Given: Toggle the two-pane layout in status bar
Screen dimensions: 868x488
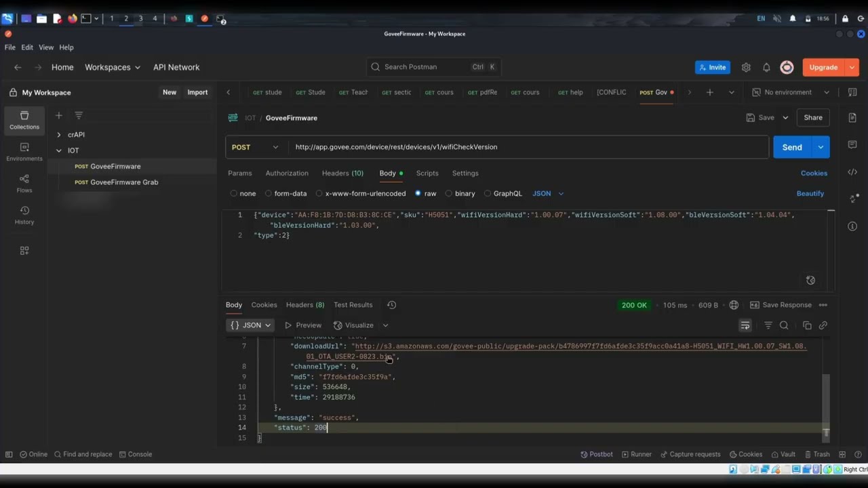Looking at the screenshot, I should 842,454.
